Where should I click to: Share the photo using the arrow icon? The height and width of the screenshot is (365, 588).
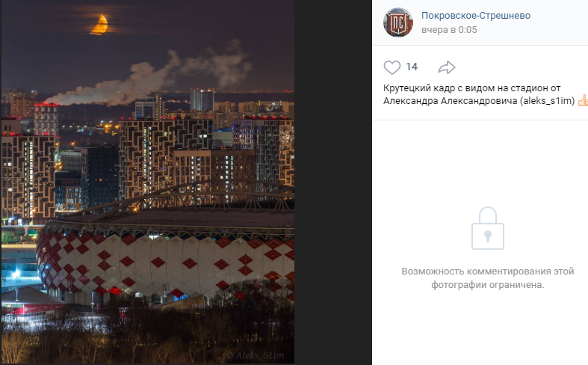[447, 67]
